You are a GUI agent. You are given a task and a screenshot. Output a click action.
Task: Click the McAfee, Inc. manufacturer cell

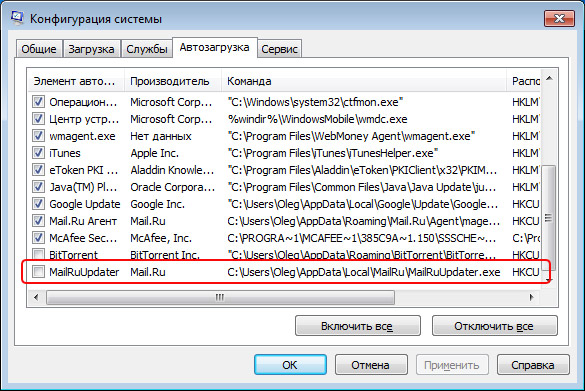coord(161,238)
